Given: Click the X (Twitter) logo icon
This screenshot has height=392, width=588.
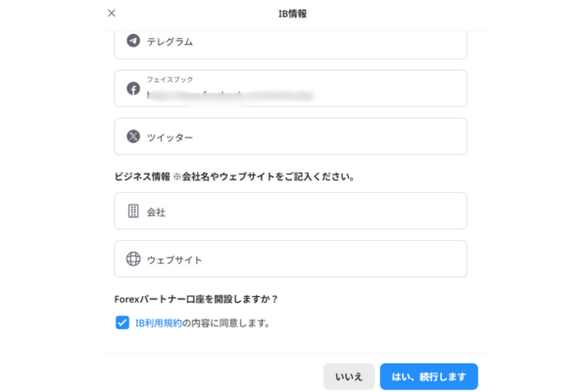Looking at the screenshot, I should [133, 136].
